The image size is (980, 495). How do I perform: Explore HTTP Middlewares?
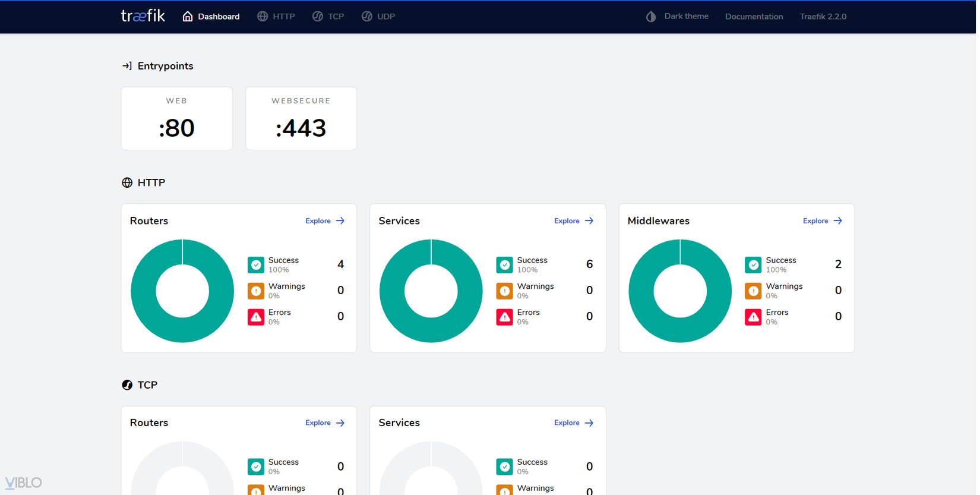pos(823,221)
